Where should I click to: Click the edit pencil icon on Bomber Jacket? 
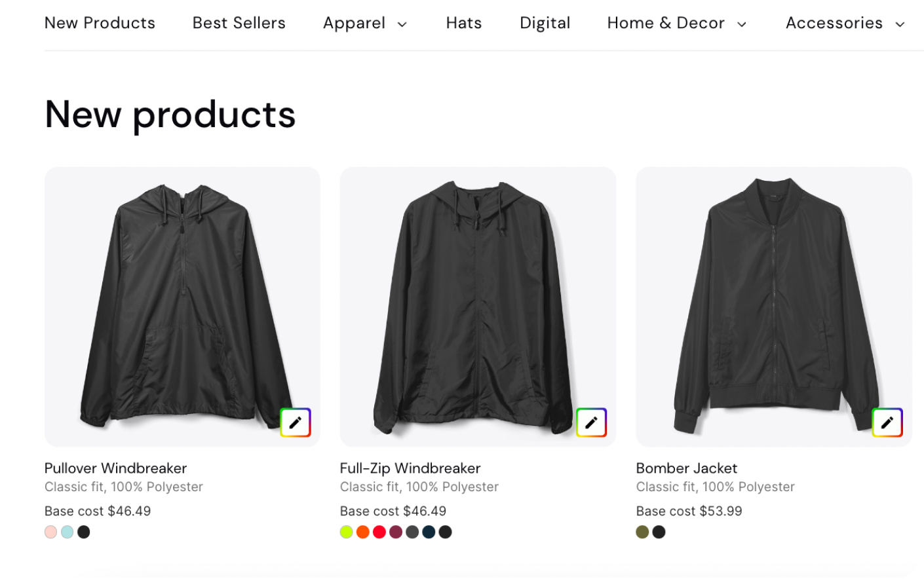point(887,422)
